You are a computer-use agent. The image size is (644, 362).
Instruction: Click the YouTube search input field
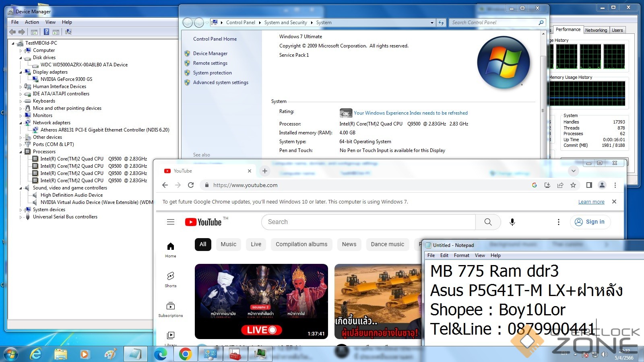pos(368,222)
